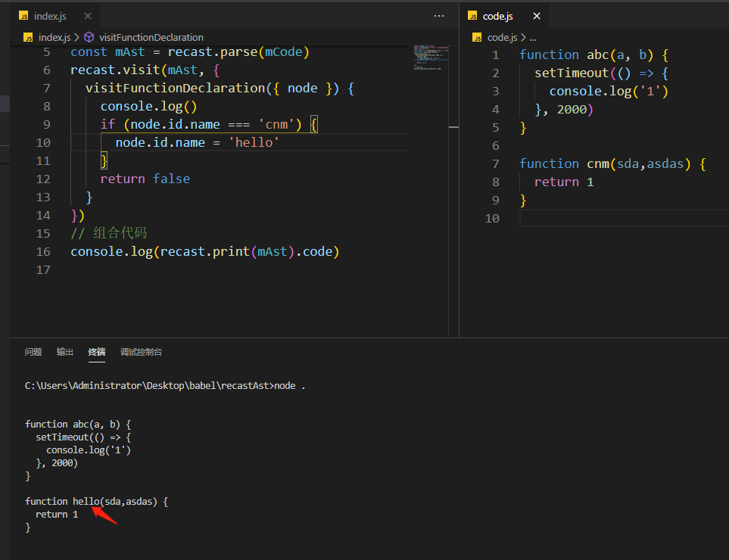Click 'recast.parse' on line 5
The image size is (729, 560).
(212, 52)
